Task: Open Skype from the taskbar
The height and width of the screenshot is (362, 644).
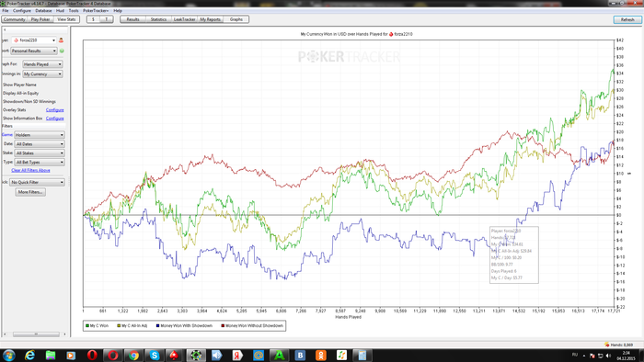Action: pos(155,355)
